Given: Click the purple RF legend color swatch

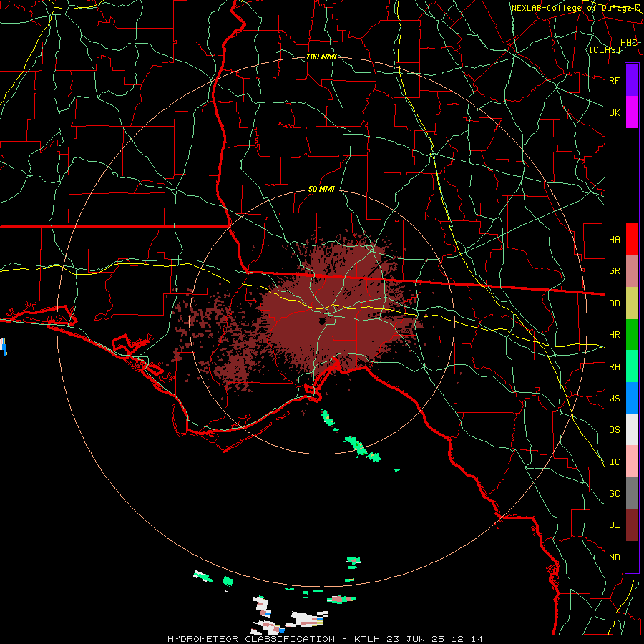Looking at the screenshot, I should point(632,80).
